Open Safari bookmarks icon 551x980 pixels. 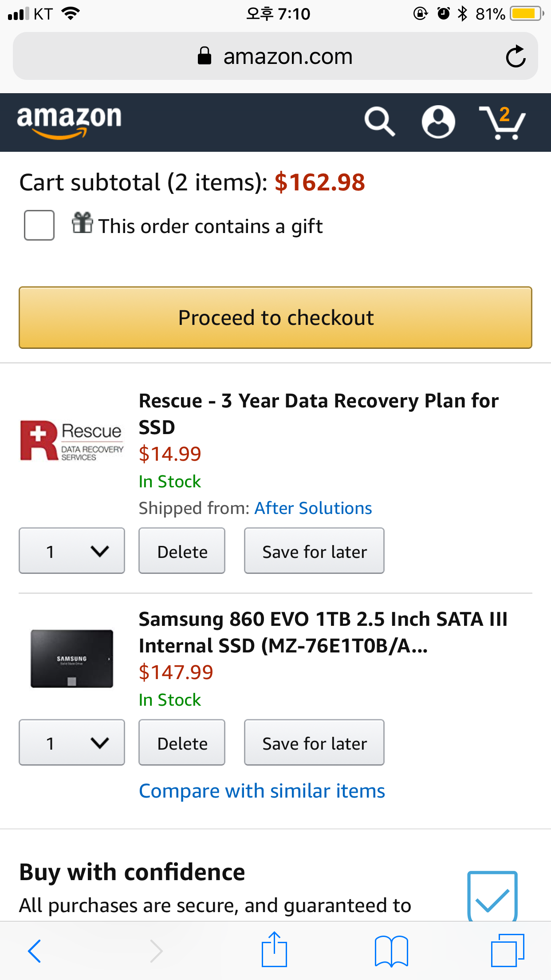pos(391,951)
